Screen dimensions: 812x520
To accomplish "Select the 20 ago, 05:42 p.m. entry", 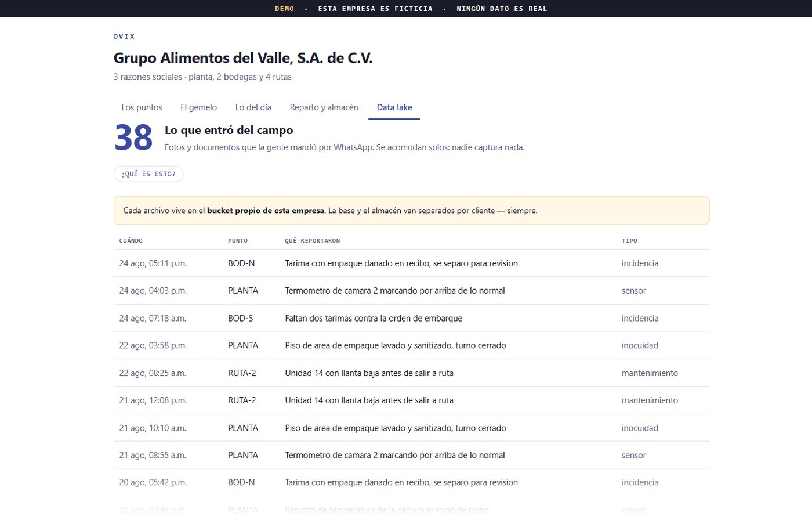I will (x=412, y=482).
